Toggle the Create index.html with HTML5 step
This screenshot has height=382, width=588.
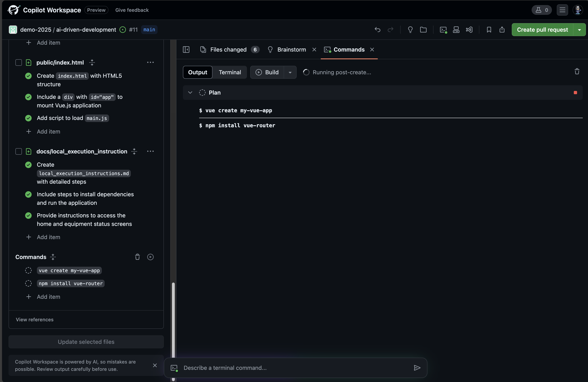[28, 76]
